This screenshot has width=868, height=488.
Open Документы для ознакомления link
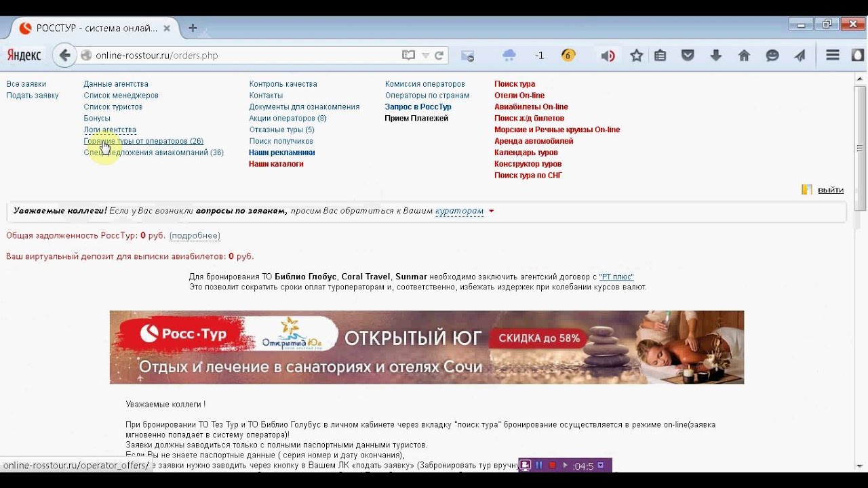click(304, 107)
